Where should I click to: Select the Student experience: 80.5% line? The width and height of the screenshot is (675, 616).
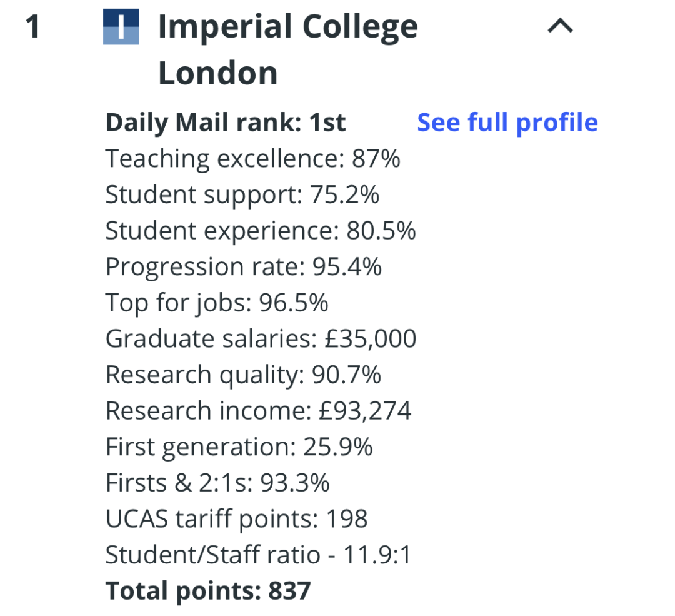tap(261, 231)
